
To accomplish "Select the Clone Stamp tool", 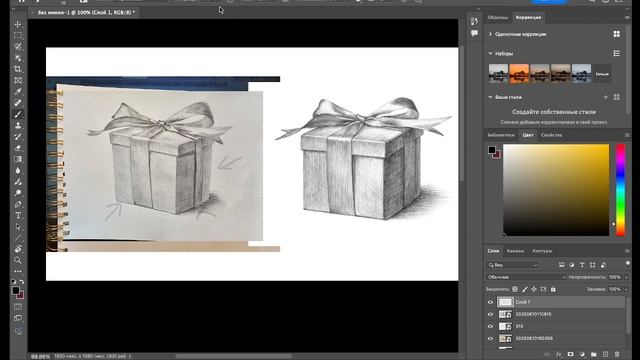I will [x=18, y=126].
